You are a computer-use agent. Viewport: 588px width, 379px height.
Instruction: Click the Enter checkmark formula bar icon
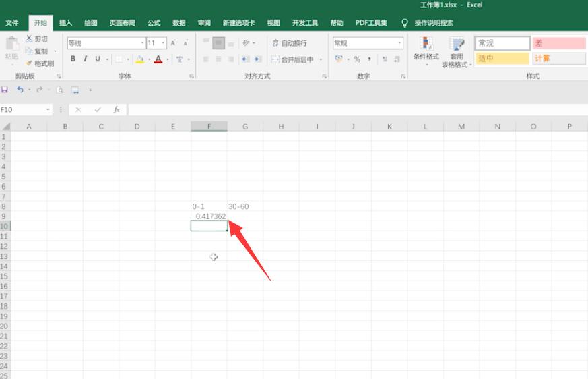click(x=98, y=109)
